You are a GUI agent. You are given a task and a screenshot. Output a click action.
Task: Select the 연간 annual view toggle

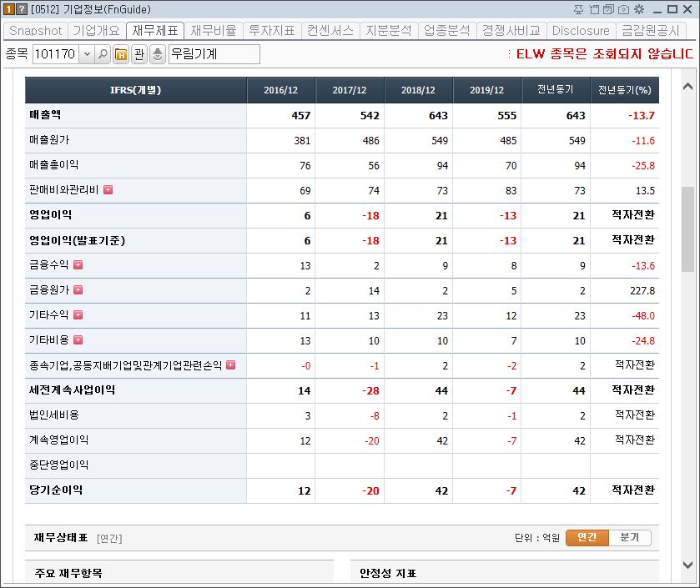point(587,538)
